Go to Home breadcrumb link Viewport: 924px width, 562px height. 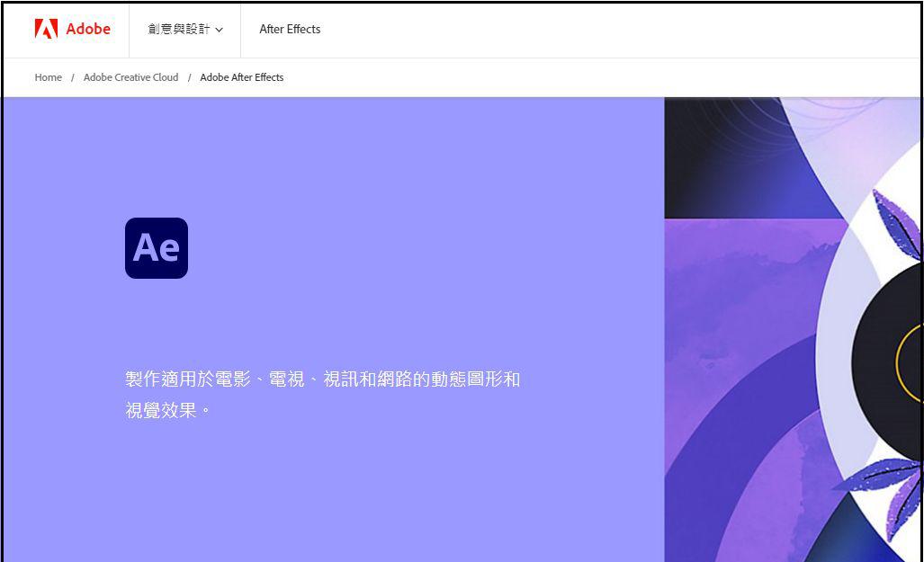(49, 77)
